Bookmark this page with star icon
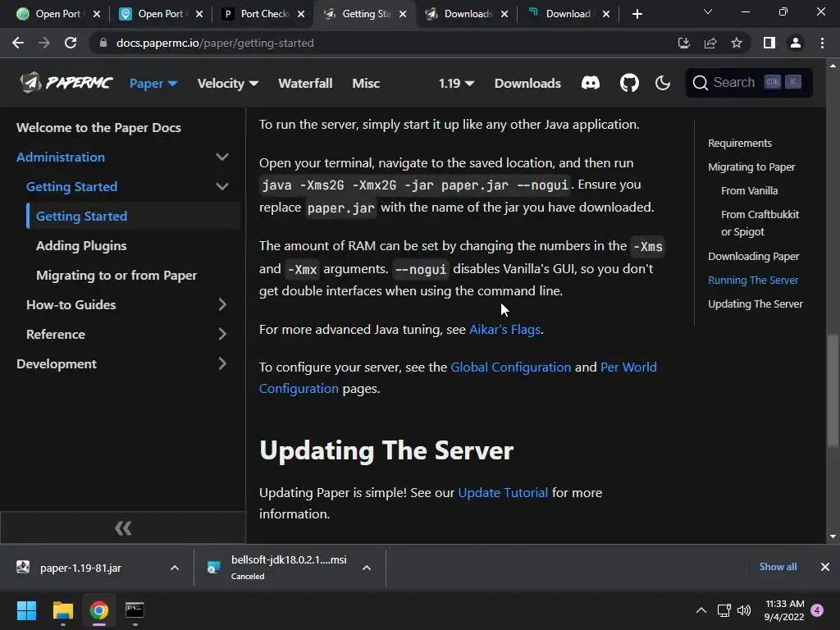Viewport: 840px width, 630px height. click(x=737, y=43)
